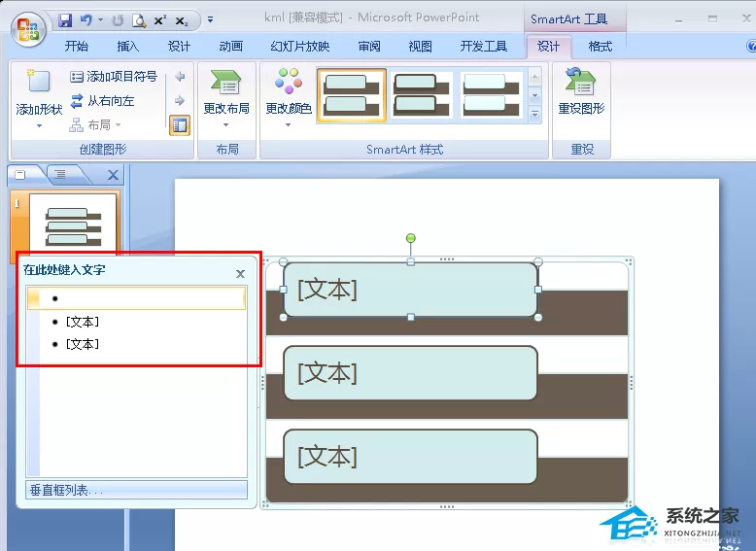The height and width of the screenshot is (551, 756).
Task: Demote the selection with right arrow icon
Action: coord(180,100)
